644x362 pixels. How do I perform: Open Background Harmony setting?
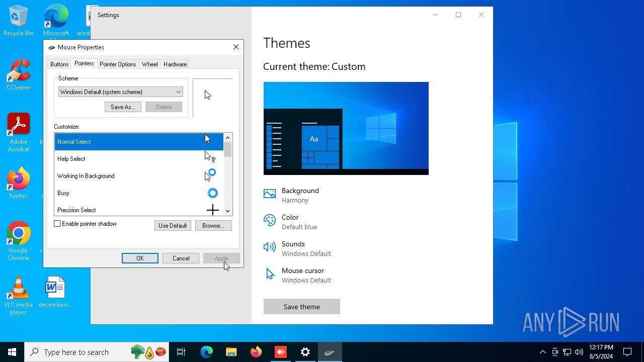click(x=300, y=195)
